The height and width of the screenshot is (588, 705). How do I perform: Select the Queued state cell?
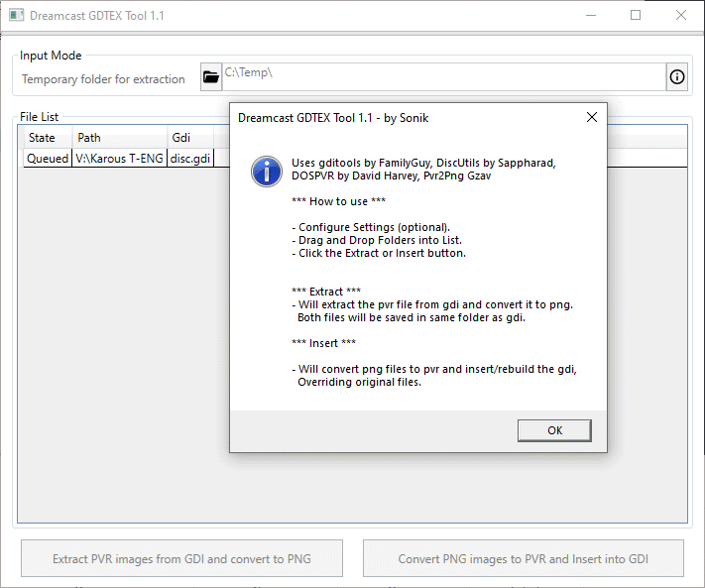48,159
